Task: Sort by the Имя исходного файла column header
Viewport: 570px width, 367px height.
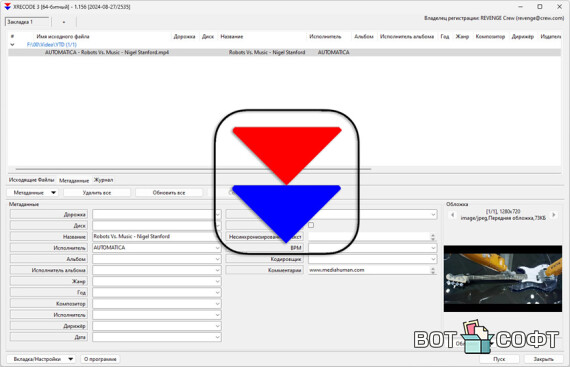Action: (63, 36)
